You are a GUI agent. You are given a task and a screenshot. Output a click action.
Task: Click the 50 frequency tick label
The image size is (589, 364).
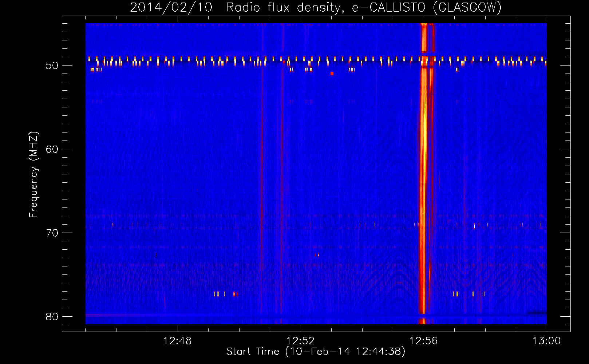tap(52, 66)
